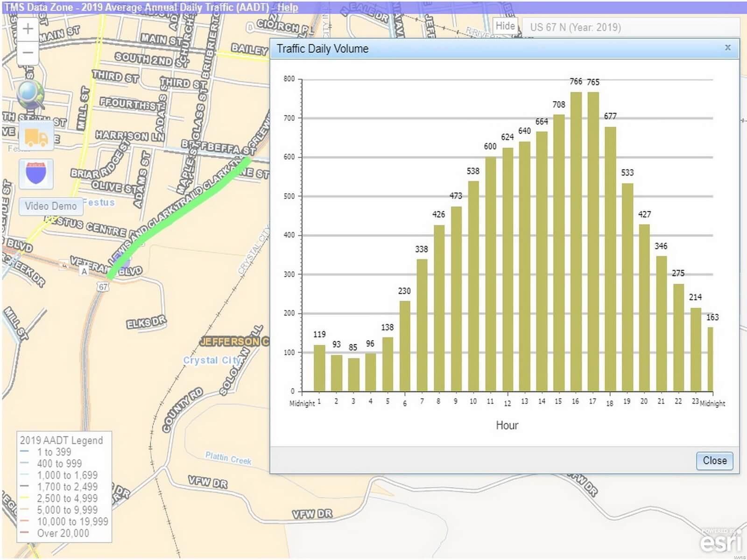Open the globe magnifier search tool
The height and width of the screenshot is (560, 747).
pyautogui.click(x=31, y=94)
